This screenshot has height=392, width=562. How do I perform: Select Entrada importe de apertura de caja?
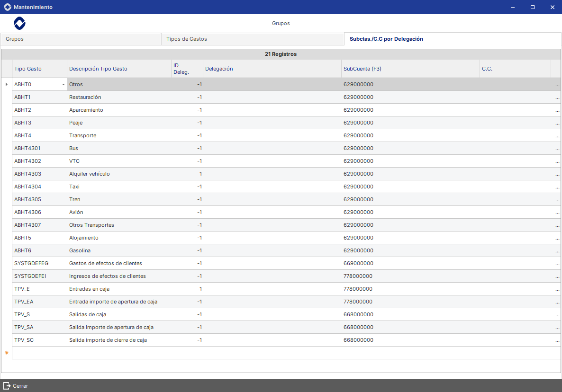[119, 302]
